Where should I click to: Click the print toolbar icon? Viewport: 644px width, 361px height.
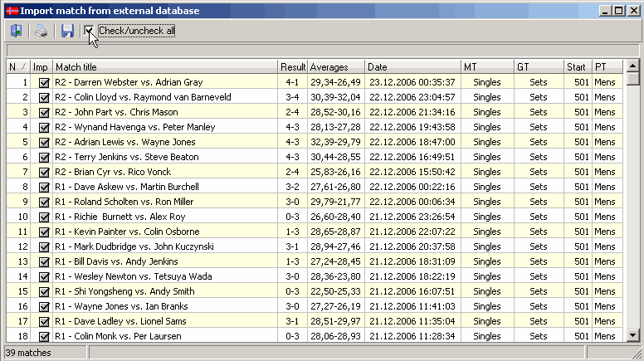click(41, 32)
